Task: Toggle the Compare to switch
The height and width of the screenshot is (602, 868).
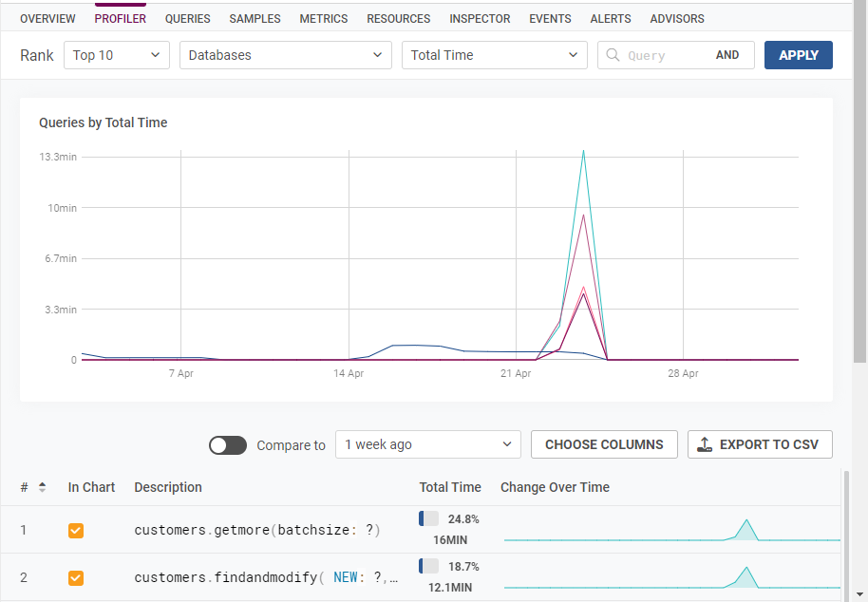Action: pyautogui.click(x=228, y=444)
